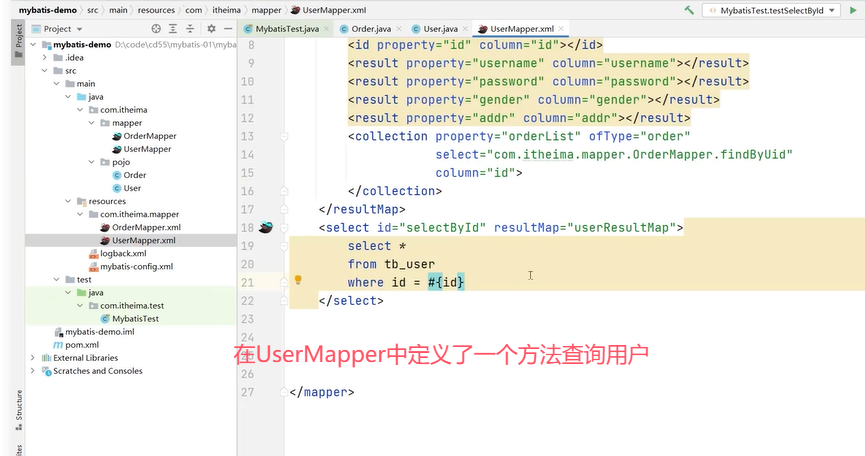Collapse the src folder
The width and height of the screenshot is (865, 456).
[45, 71]
